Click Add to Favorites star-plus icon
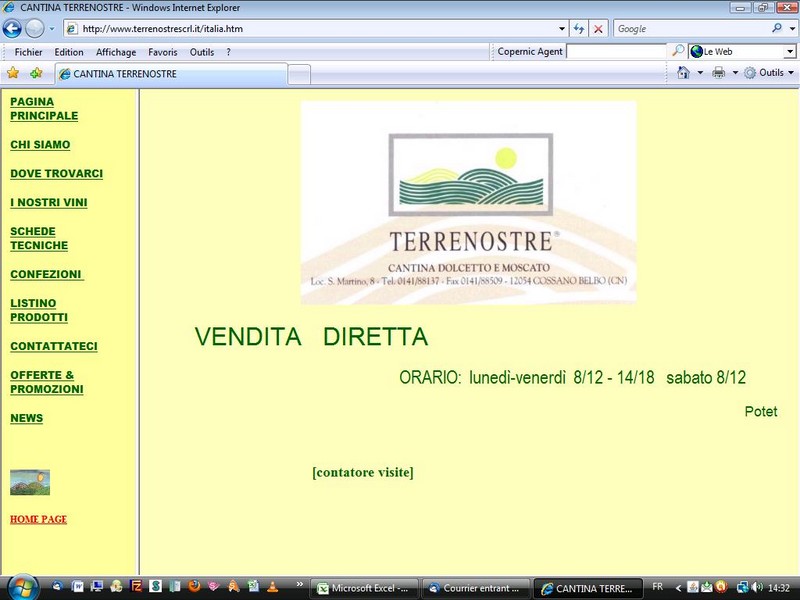 [36, 73]
